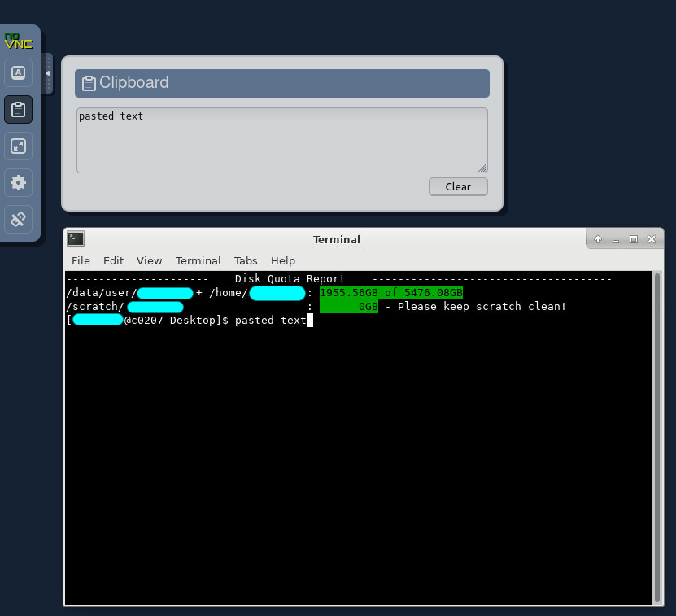Collapse the noVNC control bar handle
This screenshot has height=616, width=676.
pos(47,73)
